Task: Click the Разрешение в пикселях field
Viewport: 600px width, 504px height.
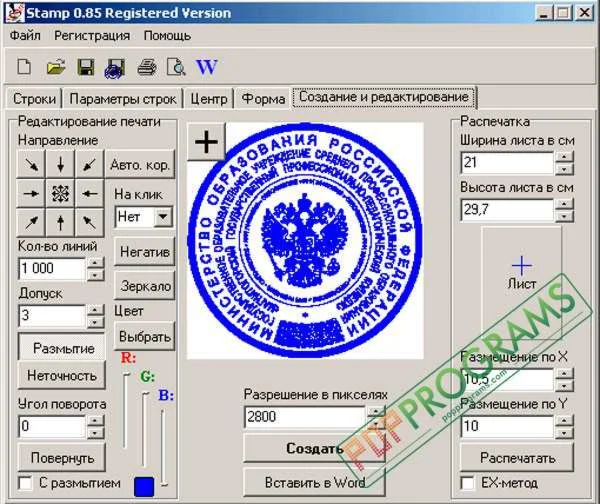Action: 305,417
